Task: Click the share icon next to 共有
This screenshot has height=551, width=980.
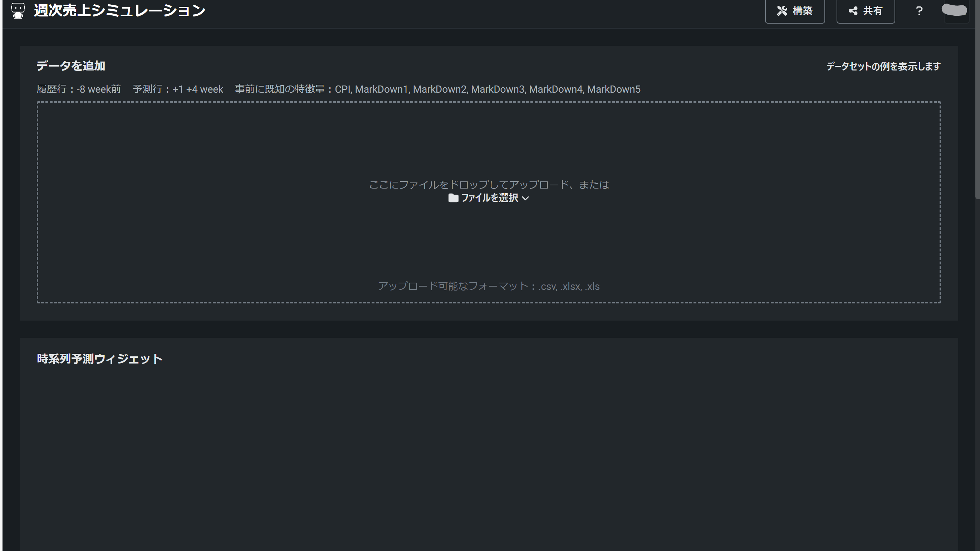Action: tap(853, 11)
